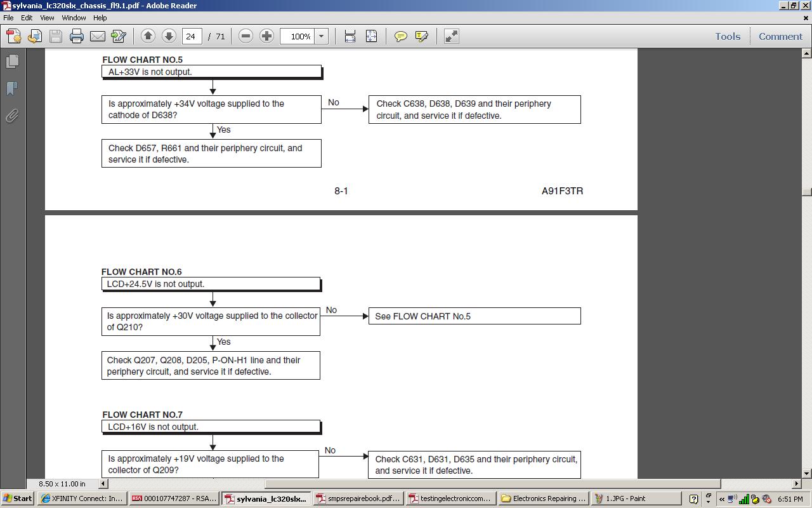Click the fit width scrolling icon
Image resolution: width=812 pixels, height=508 pixels.
tap(350, 36)
